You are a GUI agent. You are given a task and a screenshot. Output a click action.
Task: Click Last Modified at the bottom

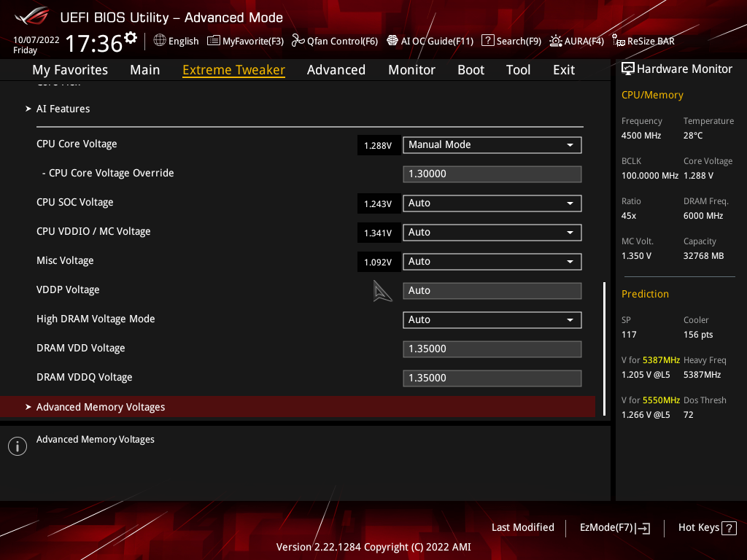click(522, 527)
